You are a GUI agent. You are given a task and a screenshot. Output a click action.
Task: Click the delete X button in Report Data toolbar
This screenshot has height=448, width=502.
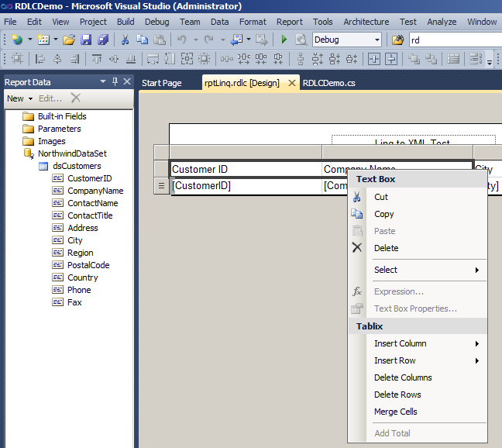[x=76, y=98]
